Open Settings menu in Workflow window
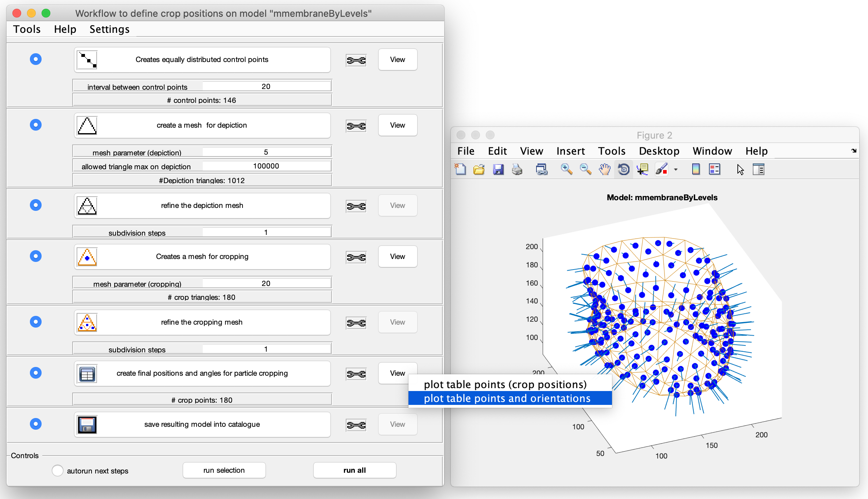 pyautogui.click(x=109, y=29)
